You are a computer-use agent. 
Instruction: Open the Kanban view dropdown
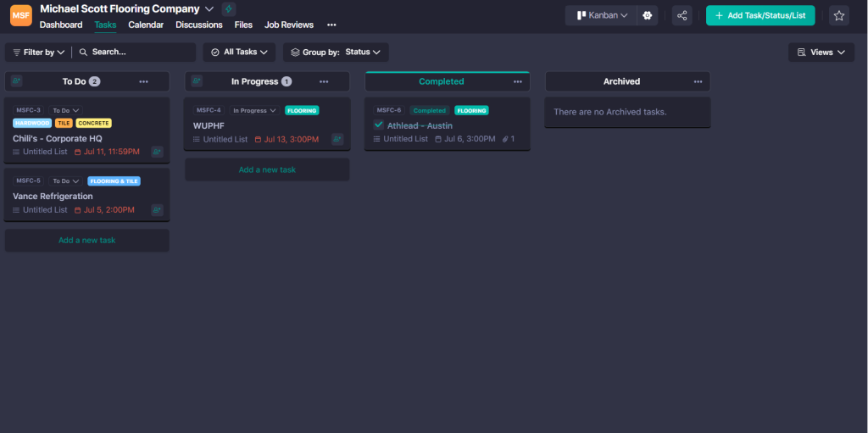tap(601, 15)
